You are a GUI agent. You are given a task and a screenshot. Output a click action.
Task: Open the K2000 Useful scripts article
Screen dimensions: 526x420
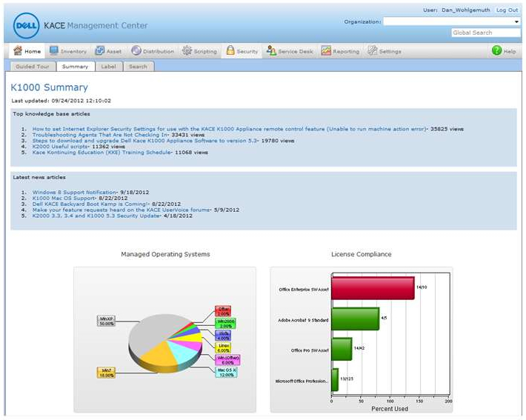point(61,147)
